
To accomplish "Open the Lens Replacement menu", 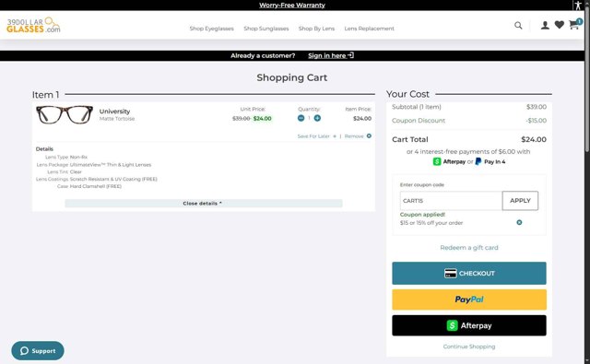I will pos(369,29).
